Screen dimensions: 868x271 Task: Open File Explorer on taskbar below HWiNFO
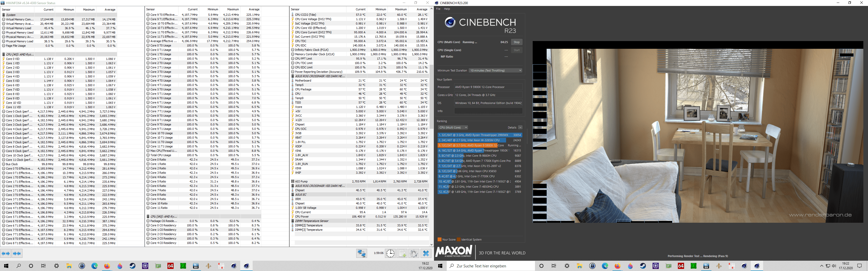[69, 266]
